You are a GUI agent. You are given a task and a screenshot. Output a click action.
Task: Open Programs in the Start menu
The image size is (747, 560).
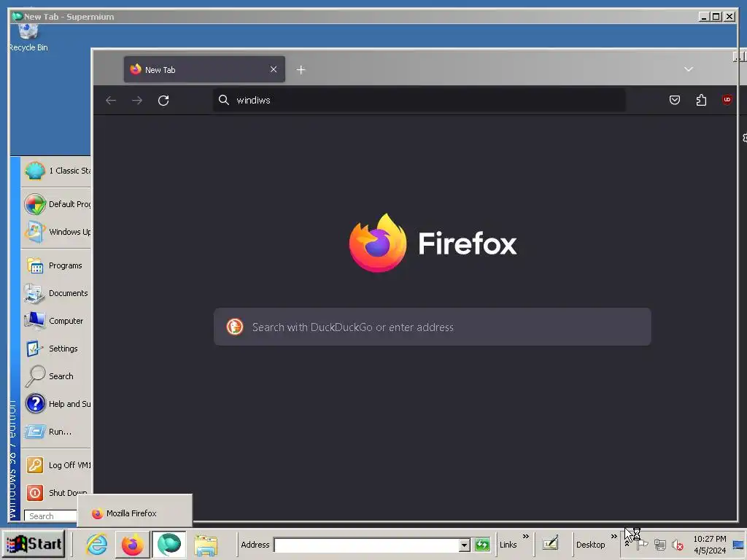tap(56, 265)
